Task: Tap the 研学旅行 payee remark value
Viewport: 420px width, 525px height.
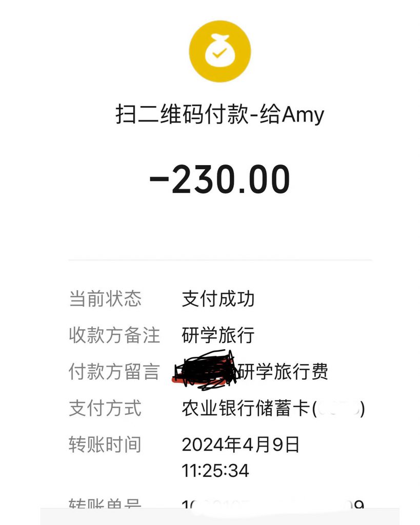Action: click(218, 335)
